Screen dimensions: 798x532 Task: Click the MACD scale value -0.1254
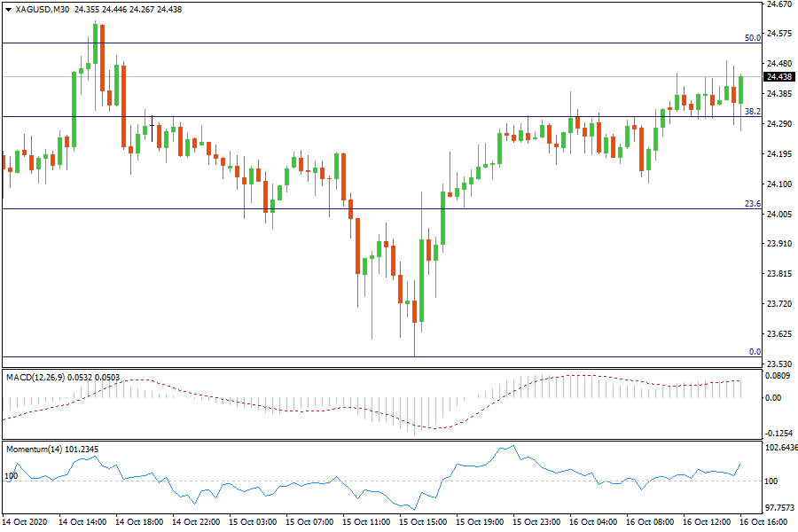point(779,434)
